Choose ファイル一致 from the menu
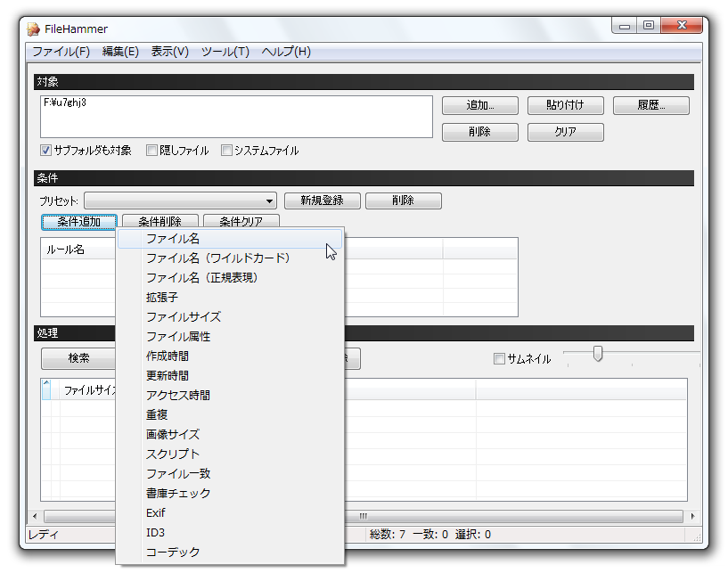The width and height of the screenshot is (728, 573). [230, 473]
